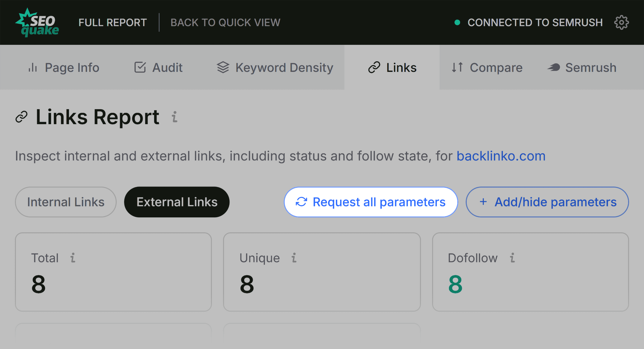Show Internal Links
Image resolution: width=644 pixels, height=349 pixels.
(x=66, y=202)
